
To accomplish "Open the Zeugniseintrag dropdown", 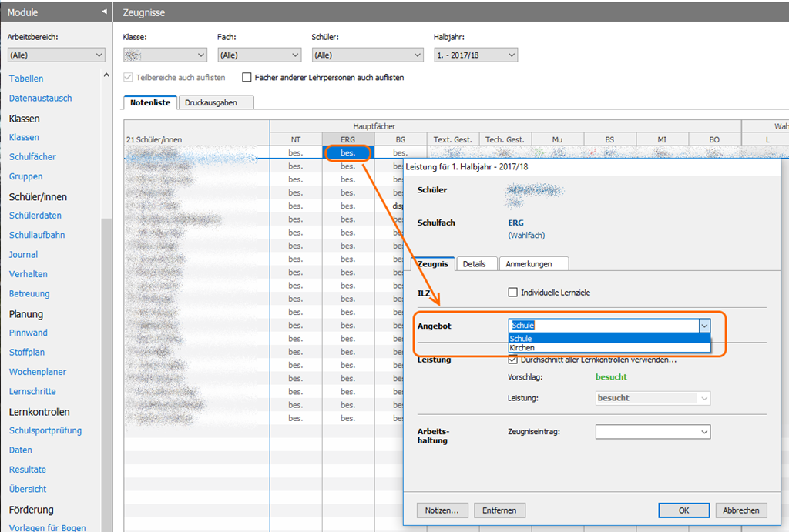I will coord(653,433).
